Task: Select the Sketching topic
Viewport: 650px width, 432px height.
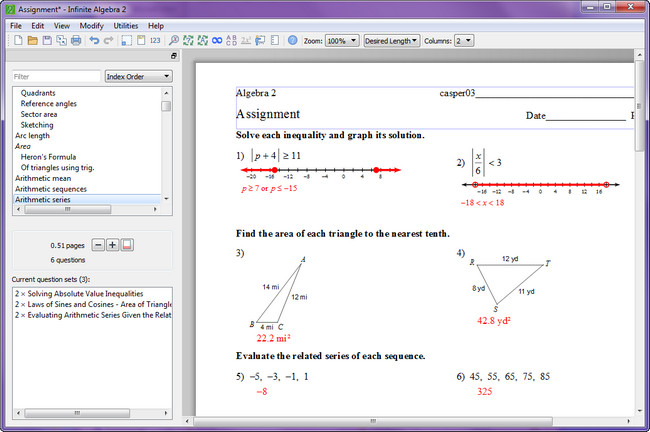Action: click(37, 125)
